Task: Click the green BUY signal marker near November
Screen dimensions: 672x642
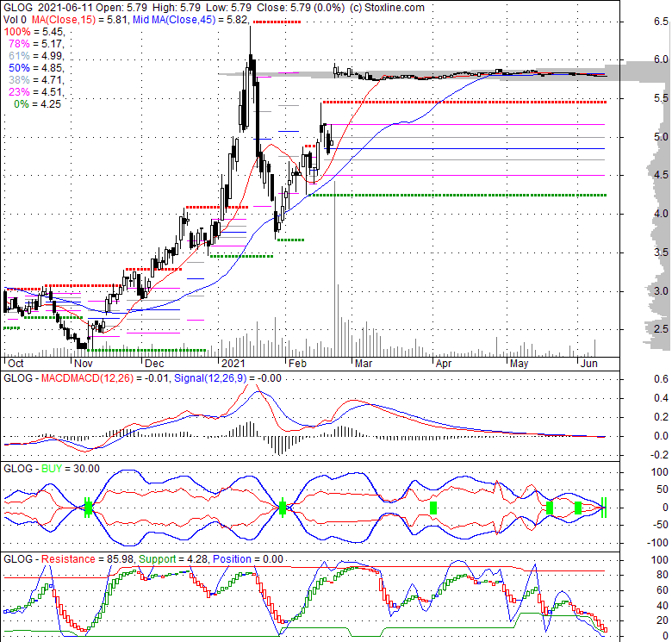Action: click(x=88, y=508)
